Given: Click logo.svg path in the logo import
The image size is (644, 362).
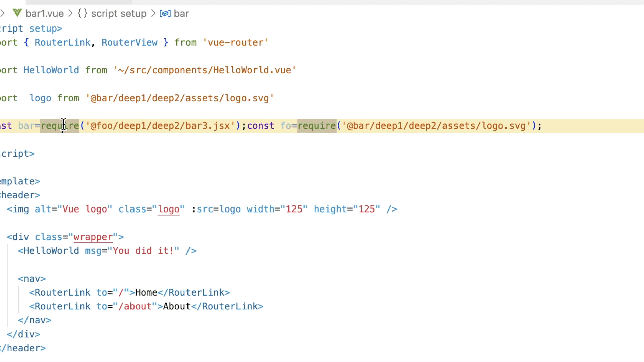Looking at the screenshot, I should tap(247, 98).
